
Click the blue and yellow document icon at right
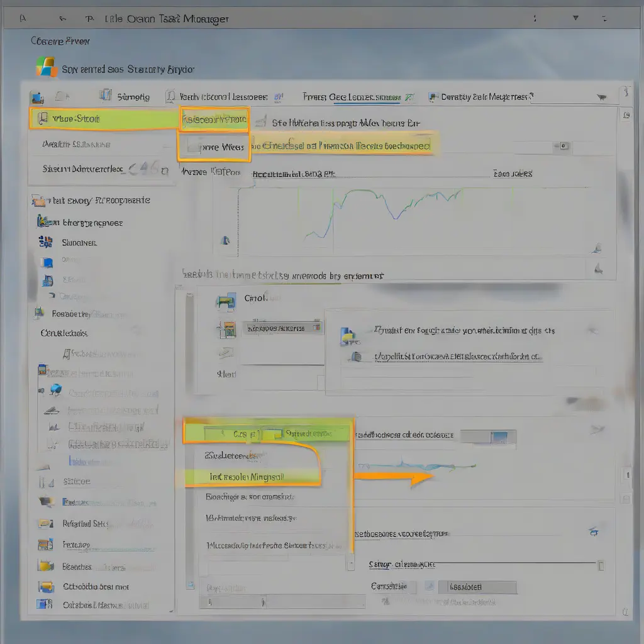[x=348, y=336]
